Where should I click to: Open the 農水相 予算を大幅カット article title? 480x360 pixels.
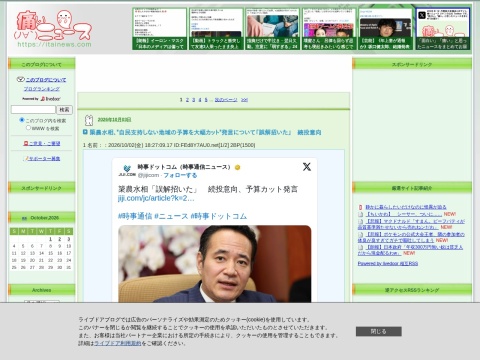[205, 132]
